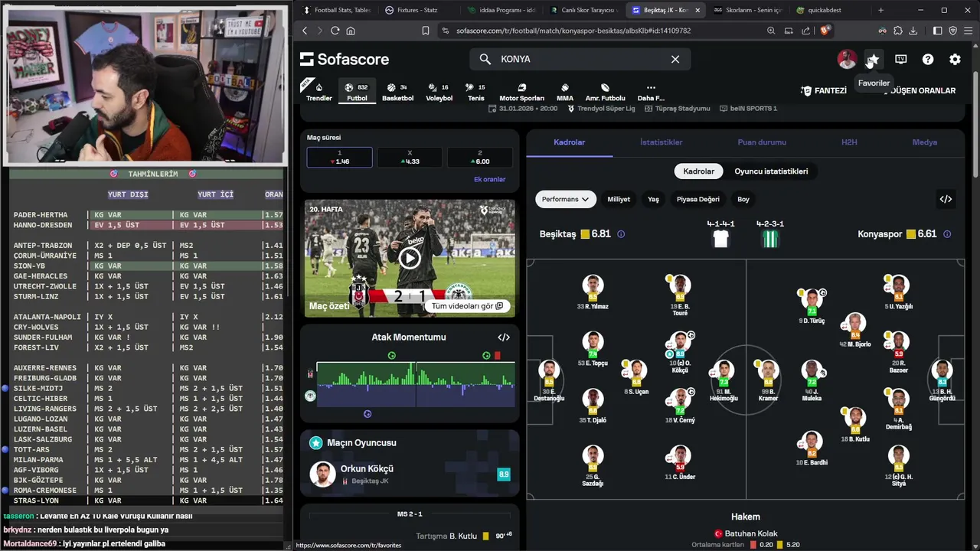Open browser downloads icon
The width and height of the screenshot is (980, 551).
click(914, 31)
